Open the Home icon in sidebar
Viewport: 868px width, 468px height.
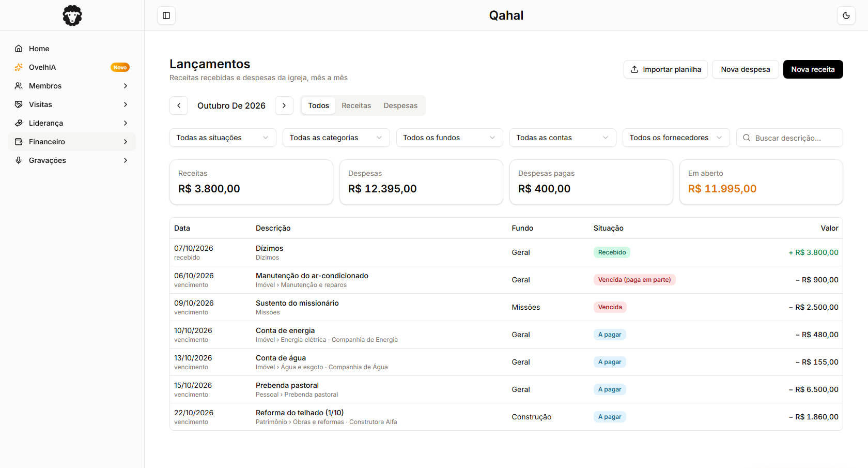coord(19,49)
